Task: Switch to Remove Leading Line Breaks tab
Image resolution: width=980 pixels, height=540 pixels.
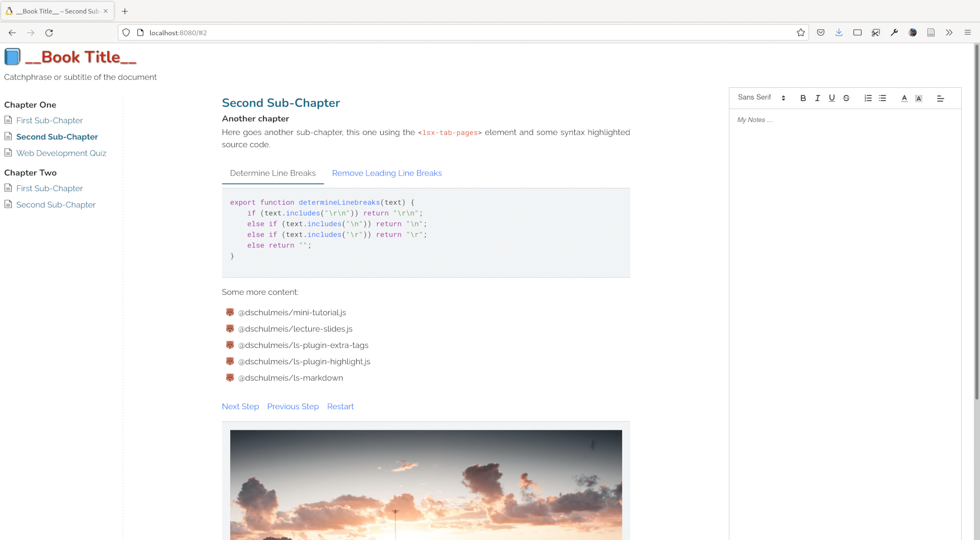Action: [x=386, y=173]
